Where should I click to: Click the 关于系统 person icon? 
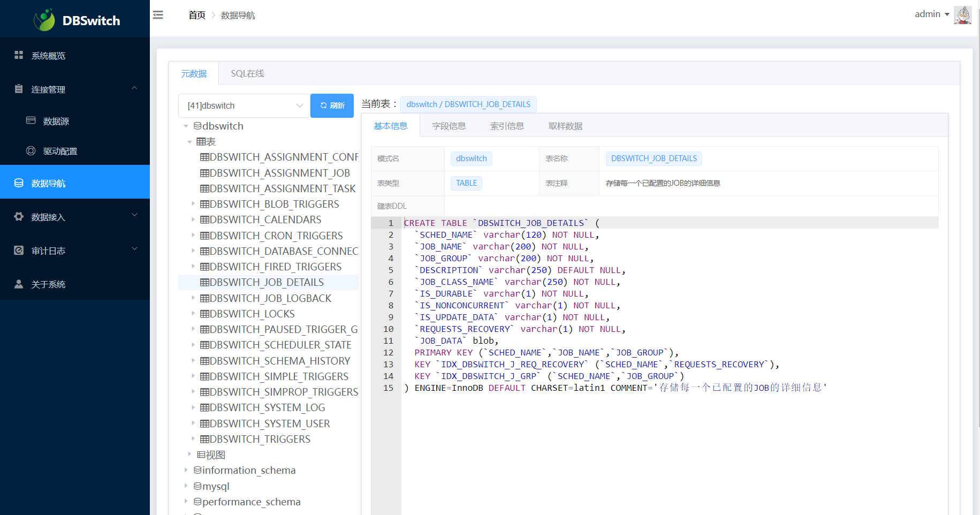tap(19, 284)
